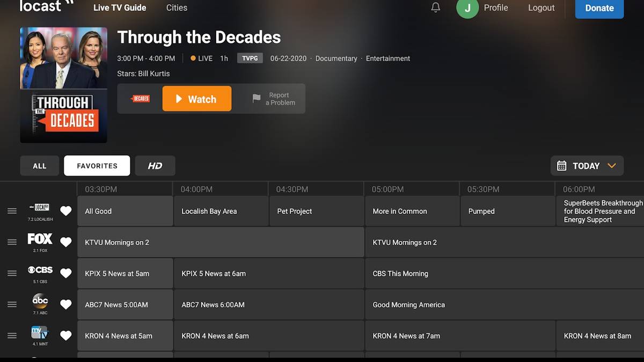Image resolution: width=644 pixels, height=362 pixels.
Task: Click the FOX 2.1 channel logo
Action: tap(40, 239)
